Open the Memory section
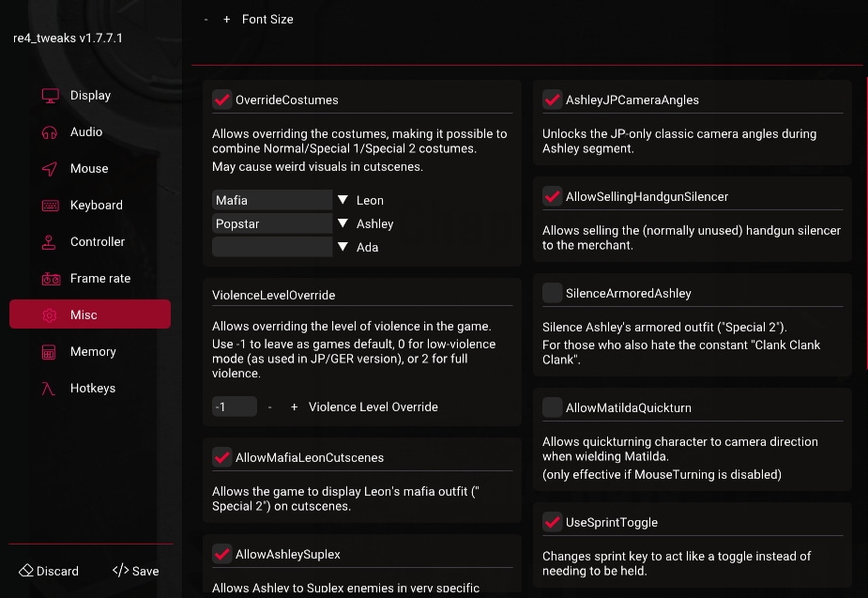The image size is (868, 598). (90, 352)
